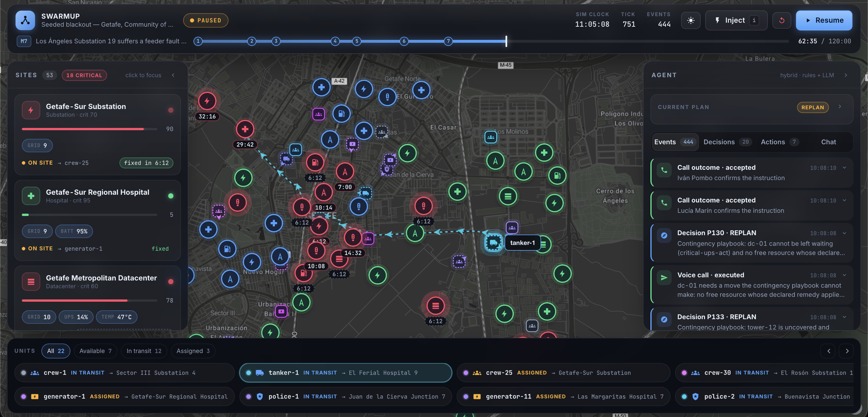Collapse the Agent panel chevron
Screen dimensions: 868x417
(846, 75)
